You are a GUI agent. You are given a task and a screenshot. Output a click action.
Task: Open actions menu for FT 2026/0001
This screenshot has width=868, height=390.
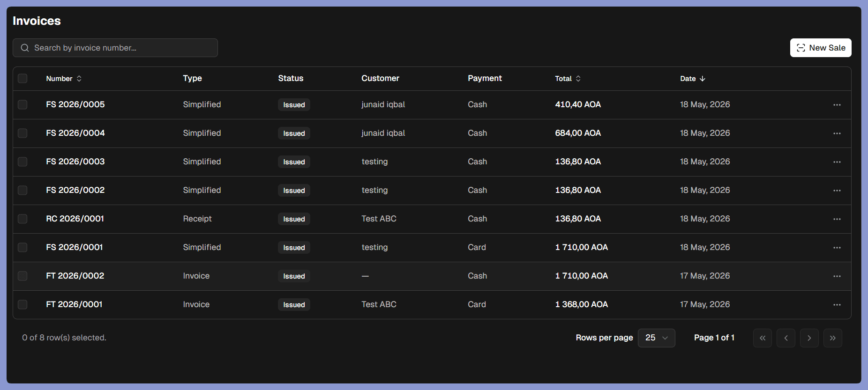tap(837, 305)
